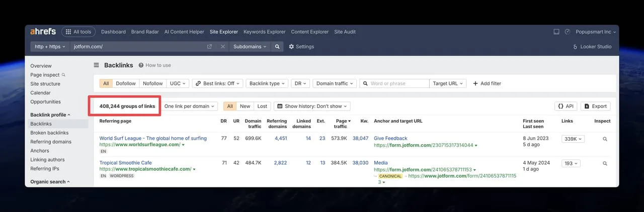Screen dimensions: 644x212
Task: Open Calendar in sidebar
Action: [40, 93]
